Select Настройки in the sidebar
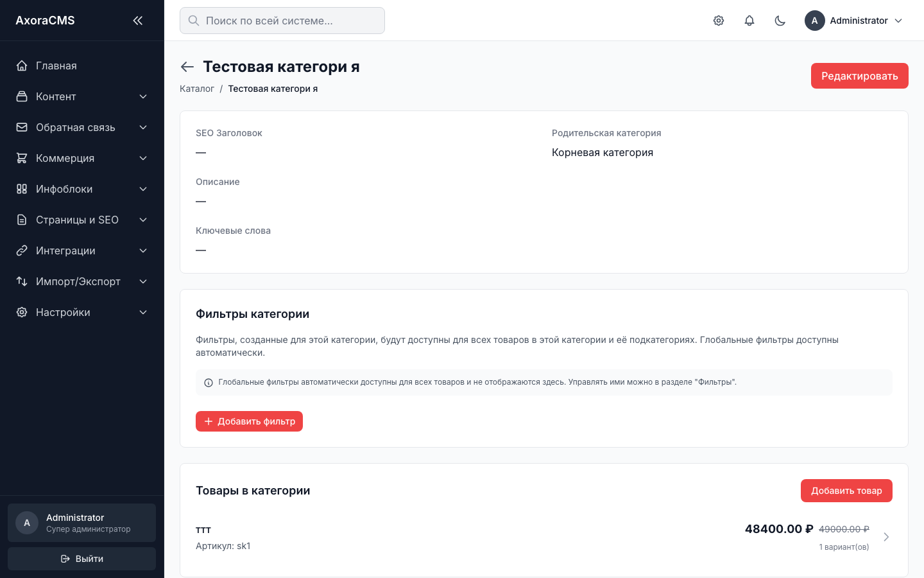The height and width of the screenshot is (578, 924). point(82,312)
